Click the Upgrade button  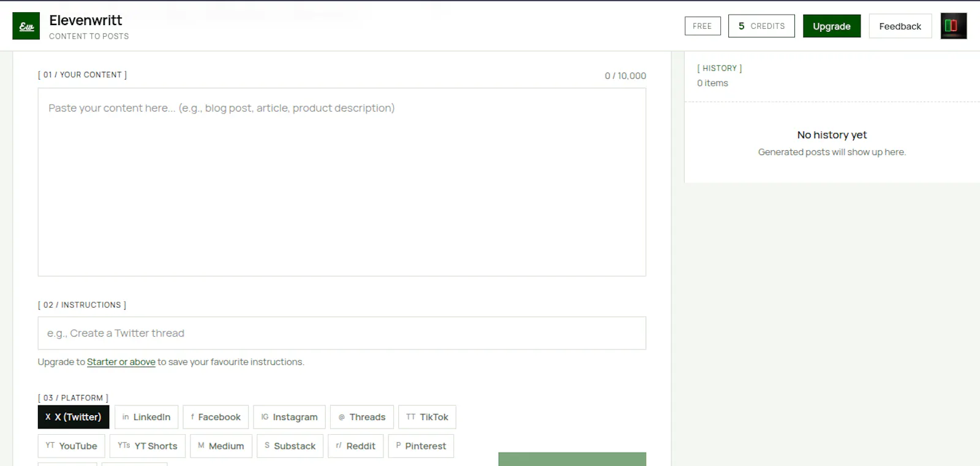coord(832,26)
